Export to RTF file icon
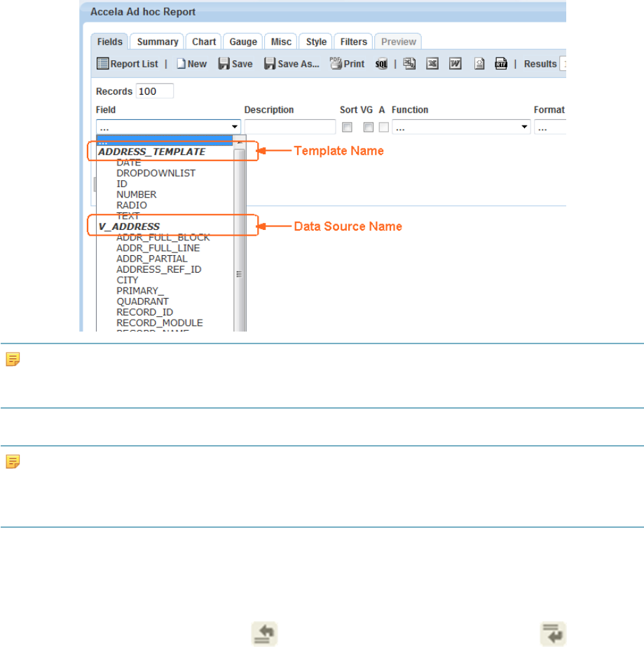Viewport: 644px width, 647px height. pos(501,64)
